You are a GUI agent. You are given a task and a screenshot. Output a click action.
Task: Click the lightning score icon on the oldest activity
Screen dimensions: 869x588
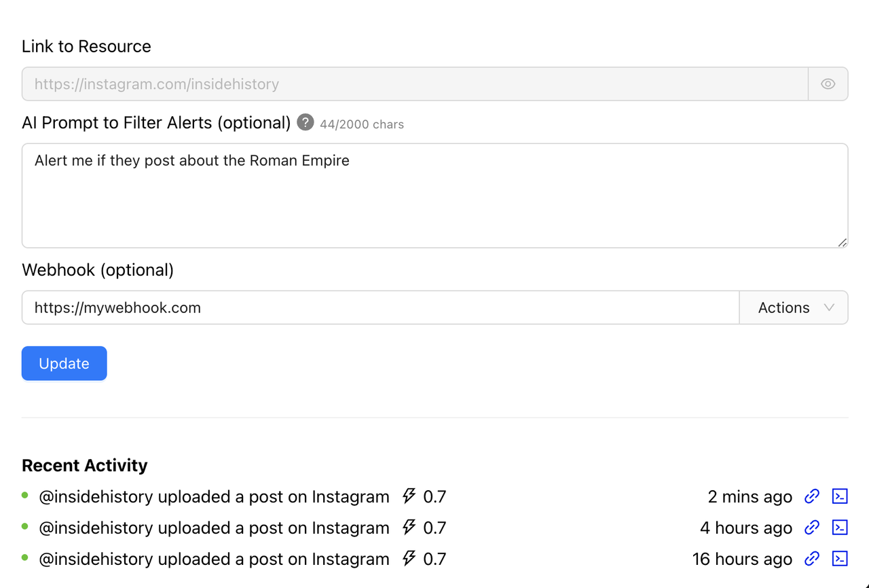(x=408, y=559)
